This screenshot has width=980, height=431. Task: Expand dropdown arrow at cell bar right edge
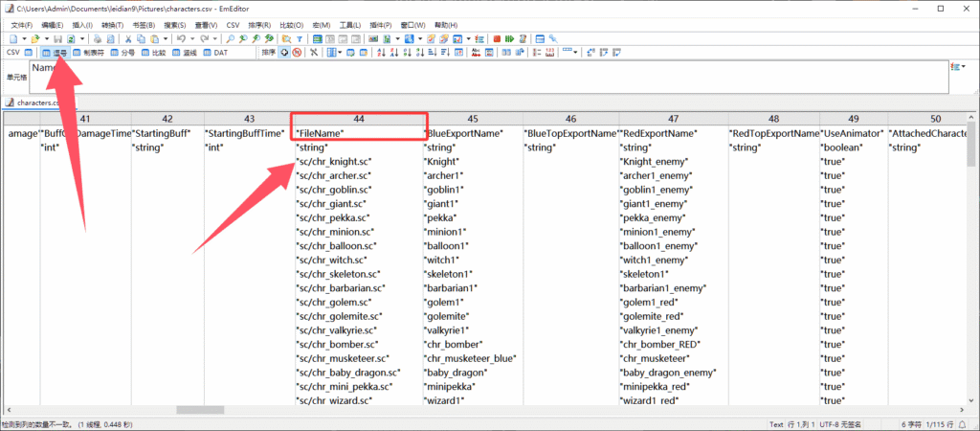[x=963, y=66]
